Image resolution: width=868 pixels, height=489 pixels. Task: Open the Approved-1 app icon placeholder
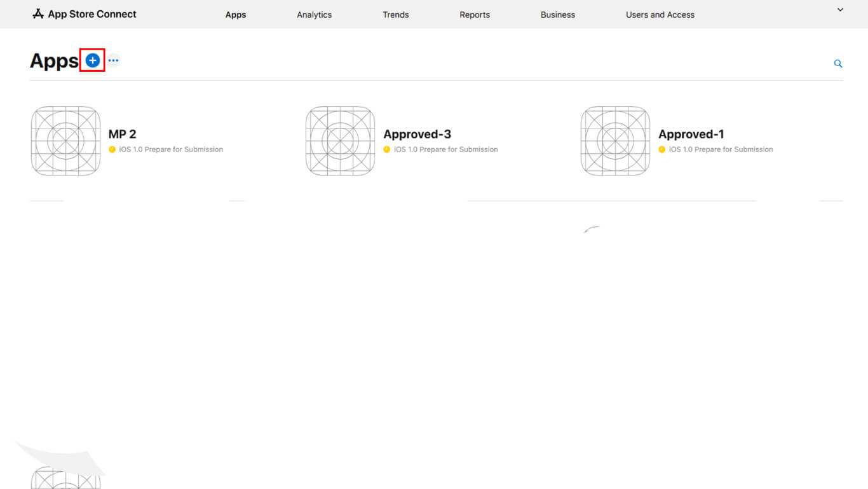pos(615,141)
